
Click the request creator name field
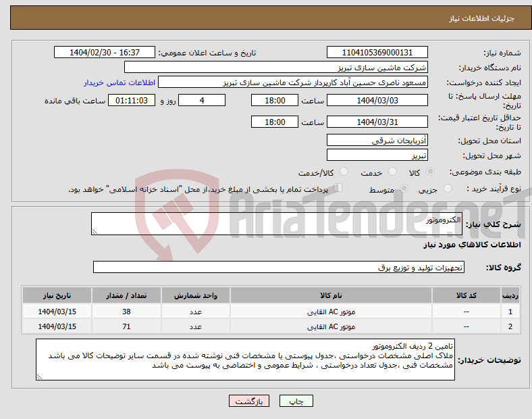click(x=293, y=82)
